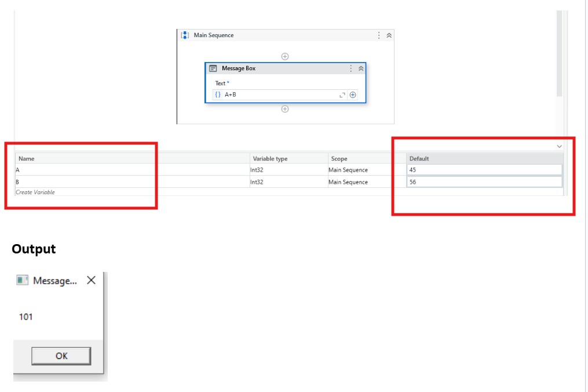Collapse the Message Box activity
This screenshot has height=392, width=588.
[361, 68]
